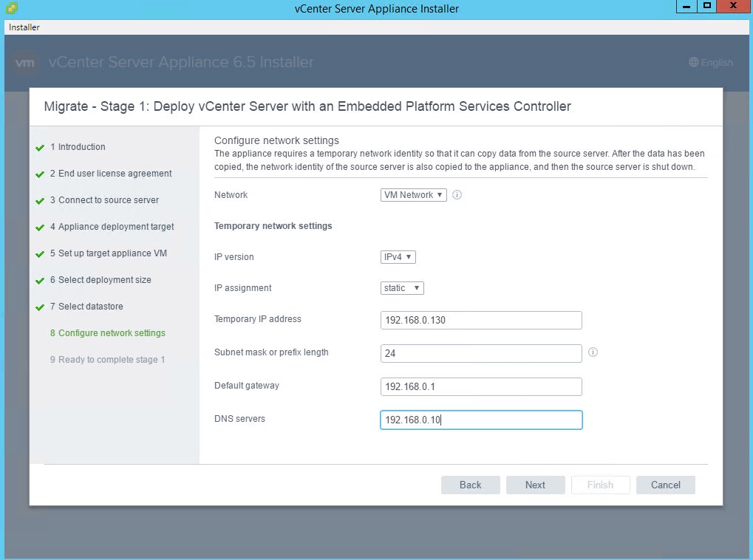The height and width of the screenshot is (560, 753).
Task: Go to step 1 Introduction
Action: tap(81, 147)
